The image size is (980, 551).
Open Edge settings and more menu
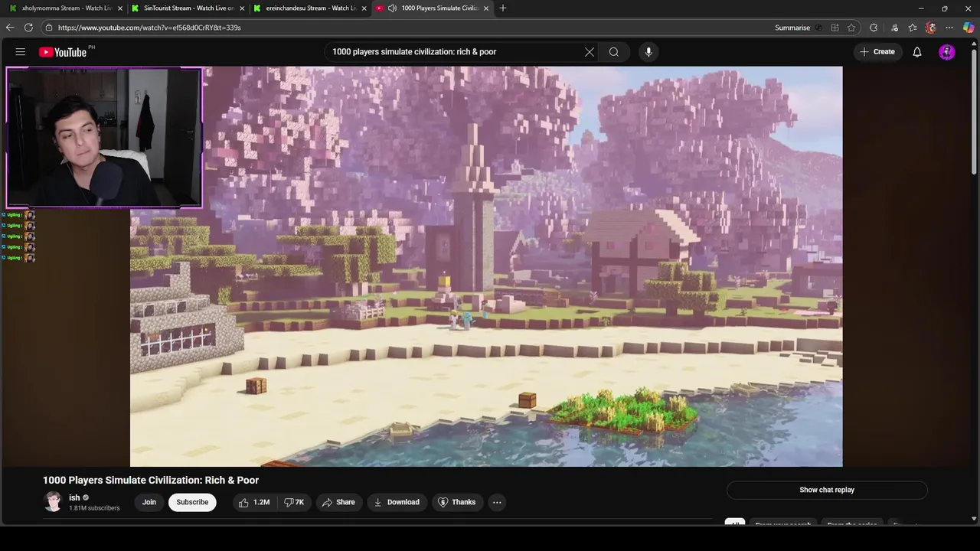(949, 28)
